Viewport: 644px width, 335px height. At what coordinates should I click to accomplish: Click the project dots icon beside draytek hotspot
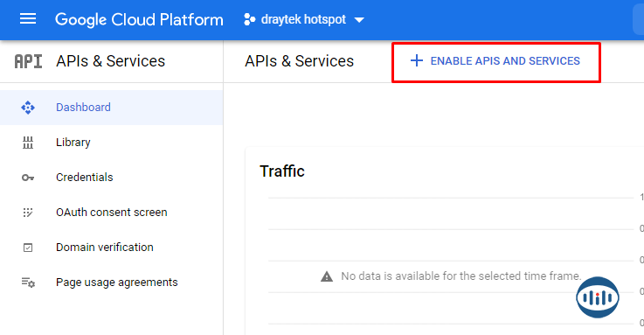tap(249, 19)
